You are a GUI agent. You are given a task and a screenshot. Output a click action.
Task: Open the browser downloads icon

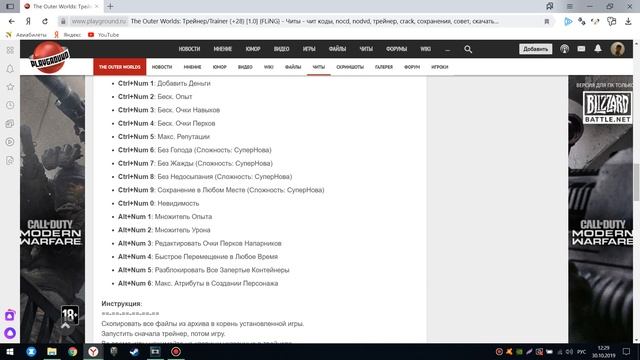pos(628,21)
